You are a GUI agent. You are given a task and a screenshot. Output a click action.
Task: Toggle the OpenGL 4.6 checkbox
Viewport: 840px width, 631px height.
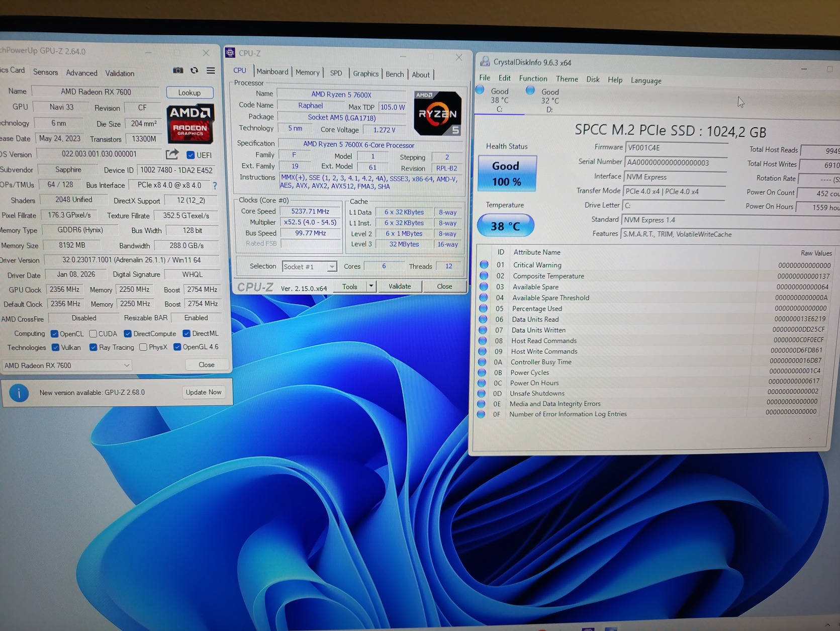tap(177, 347)
